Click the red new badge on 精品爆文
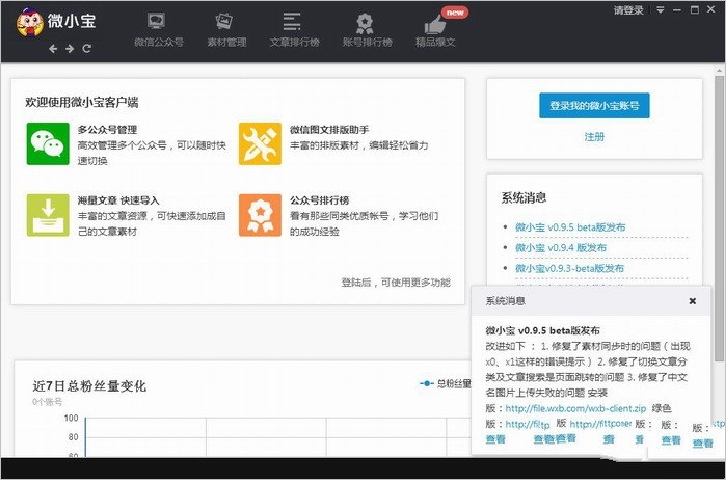Screen dimensions: 726x480 pyautogui.click(x=454, y=12)
